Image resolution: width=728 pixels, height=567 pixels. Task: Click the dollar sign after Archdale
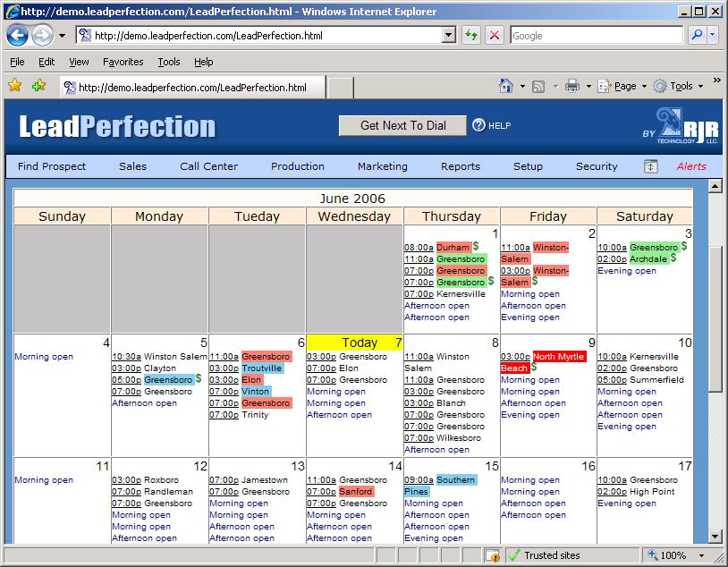point(673,258)
